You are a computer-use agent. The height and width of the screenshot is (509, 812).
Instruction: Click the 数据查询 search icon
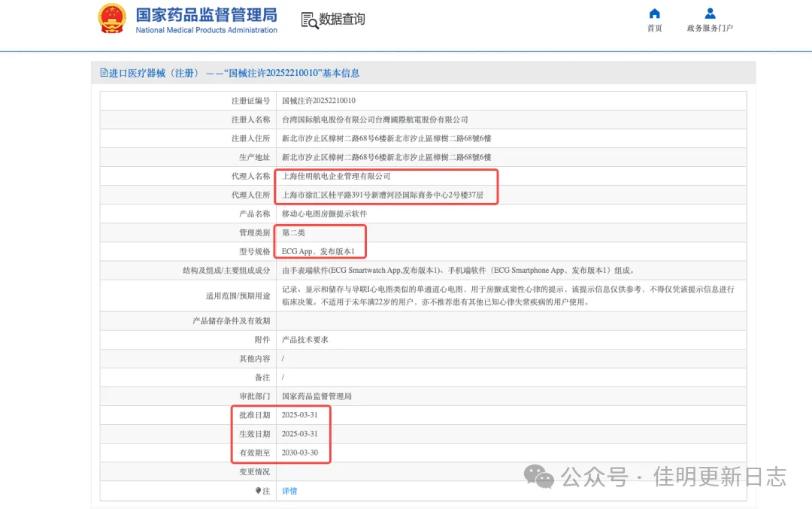point(309,21)
